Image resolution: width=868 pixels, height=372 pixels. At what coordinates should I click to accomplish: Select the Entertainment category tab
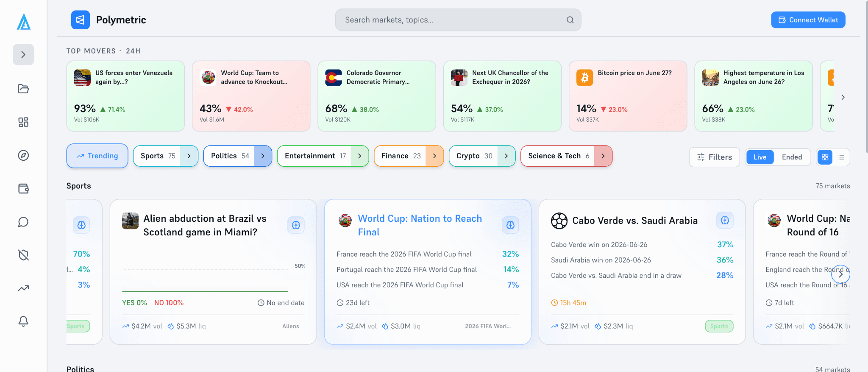tap(314, 156)
